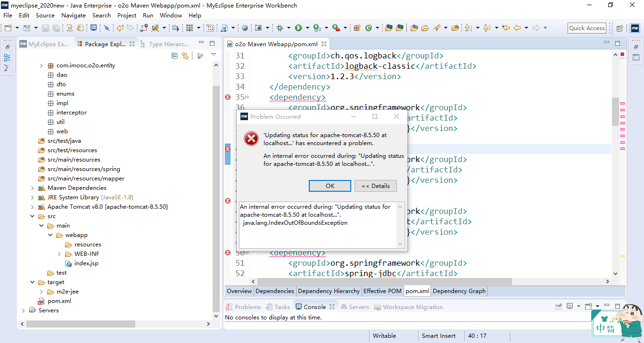
Task: Click the green Run toolbar button
Action: click(x=298, y=28)
